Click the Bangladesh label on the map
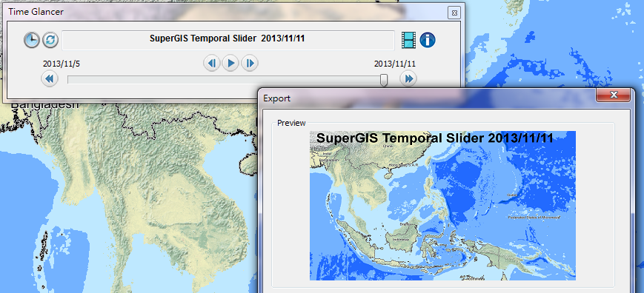Screen dimensions: 644x293 coord(44,104)
